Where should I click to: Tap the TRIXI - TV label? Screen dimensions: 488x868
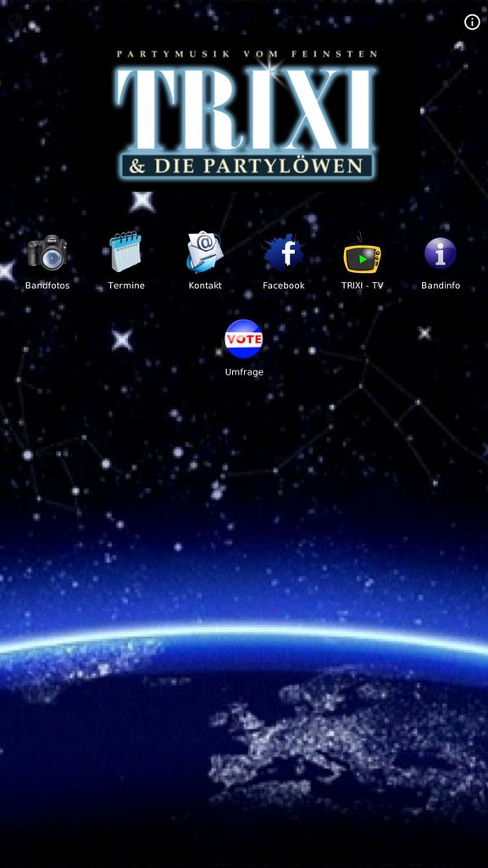(x=363, y=286)
